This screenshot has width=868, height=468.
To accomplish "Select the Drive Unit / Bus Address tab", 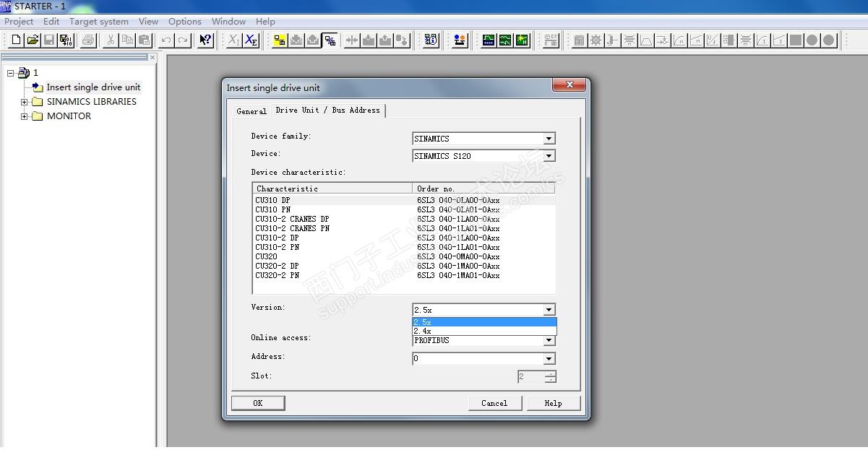I will (x=327, y=110).
